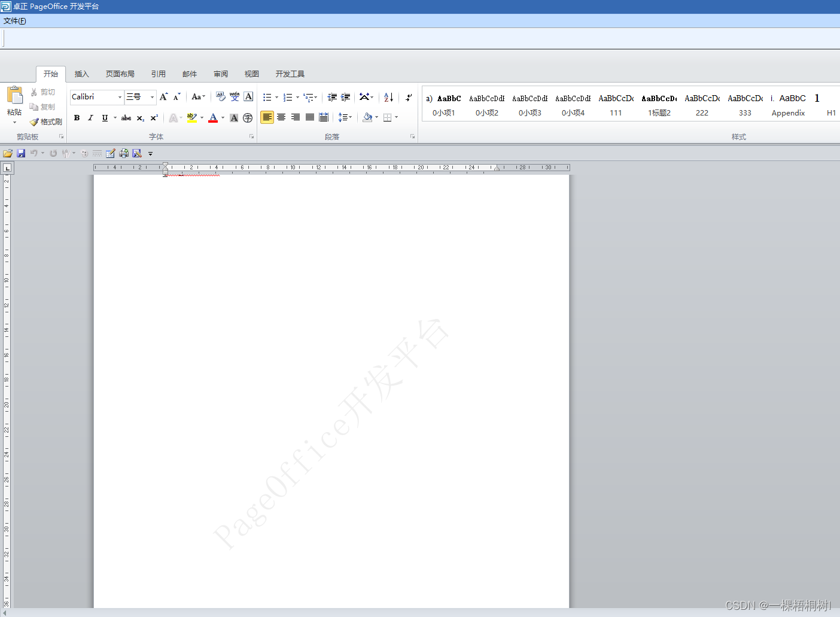Click the Center alignment icon
Screen dimensions: 840x617
click(x=281, y=117)
